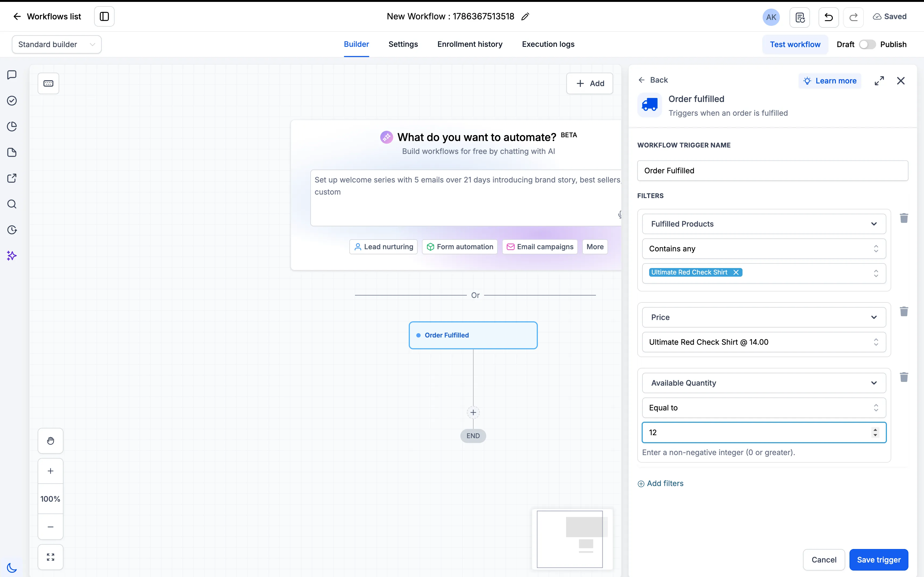This screenshot has width=924, height=577.
Task: Open the Learn more link
Action: pos(830,81)
